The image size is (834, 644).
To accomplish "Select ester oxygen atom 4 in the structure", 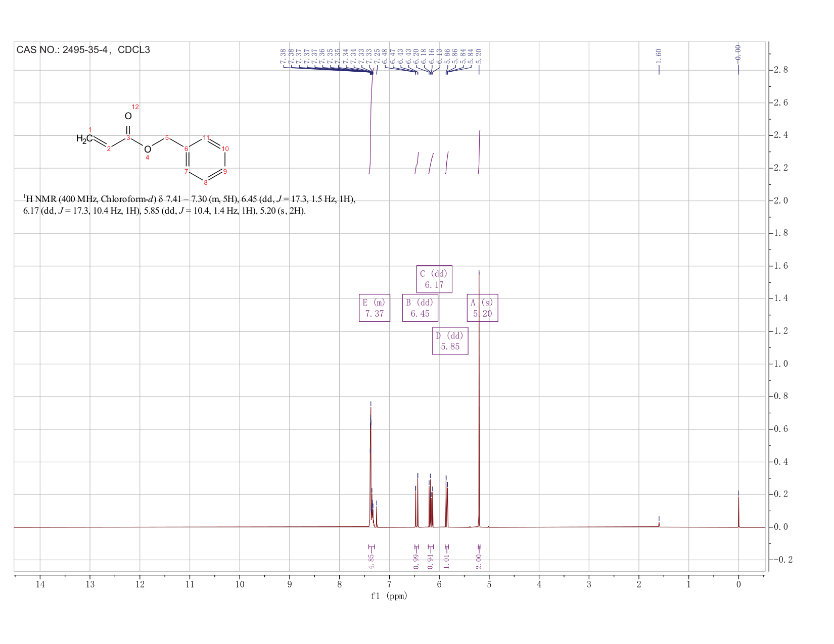I will [x=147, y=149].
